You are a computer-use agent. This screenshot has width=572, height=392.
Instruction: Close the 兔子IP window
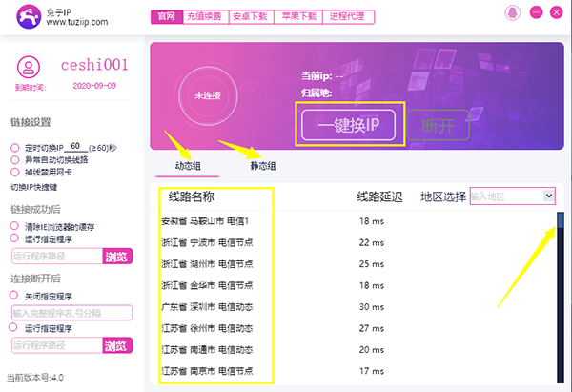(556, 12)
